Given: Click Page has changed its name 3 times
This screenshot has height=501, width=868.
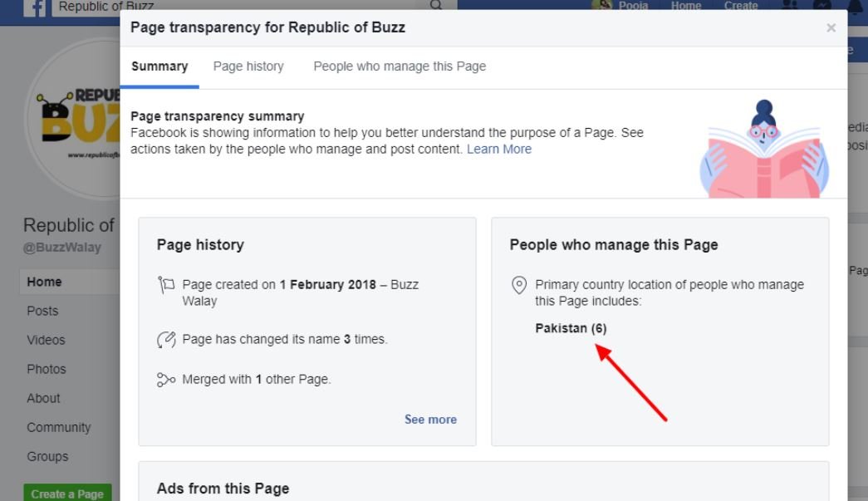Looking at the screenshot, I should tap(285, 339).
